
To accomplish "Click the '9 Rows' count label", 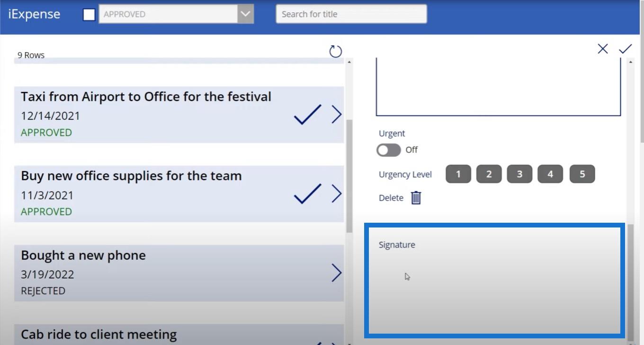I will [31, 55].
